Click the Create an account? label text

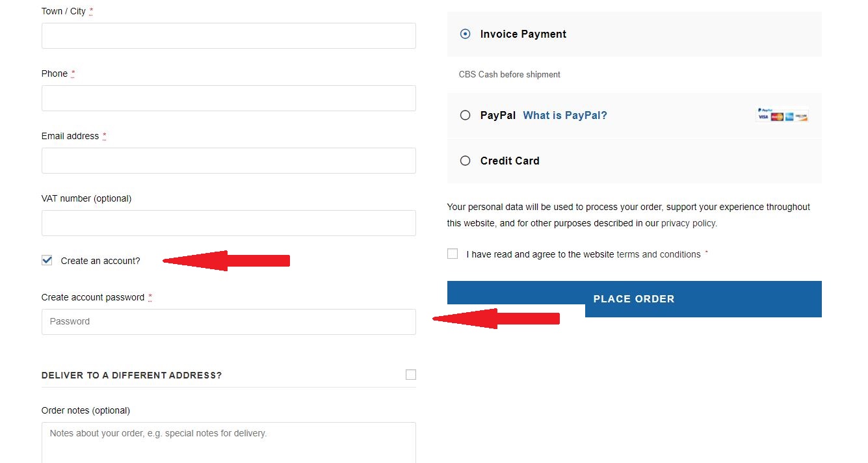click(100, 261)
